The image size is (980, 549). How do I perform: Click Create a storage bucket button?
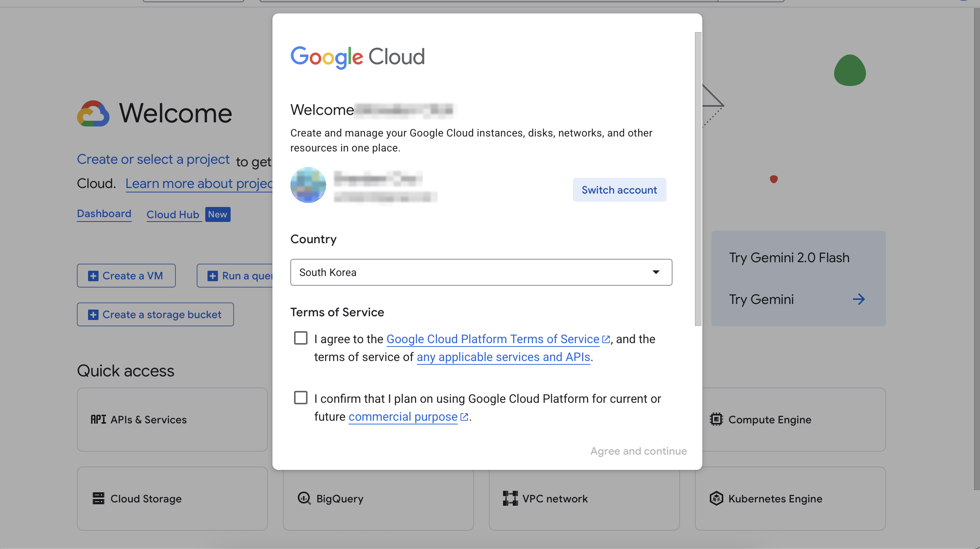point(155,314)
